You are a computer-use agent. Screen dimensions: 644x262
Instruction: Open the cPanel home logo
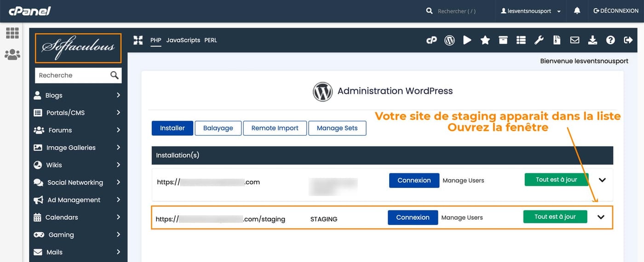pyautogui.click(x=30, y=11)
